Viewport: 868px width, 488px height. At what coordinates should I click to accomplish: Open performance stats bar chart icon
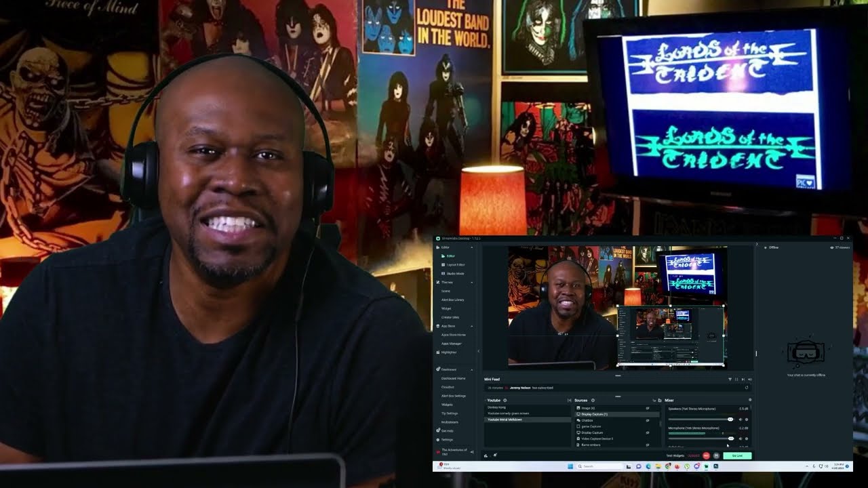tap(486, 455)
